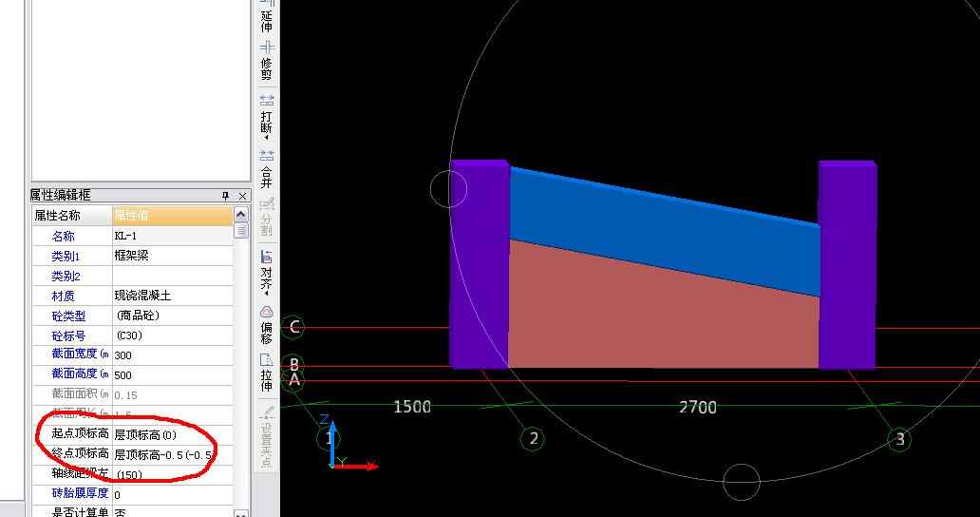Open the 砼标号 value (C30)
980x517 pixels.
point(173,335)
